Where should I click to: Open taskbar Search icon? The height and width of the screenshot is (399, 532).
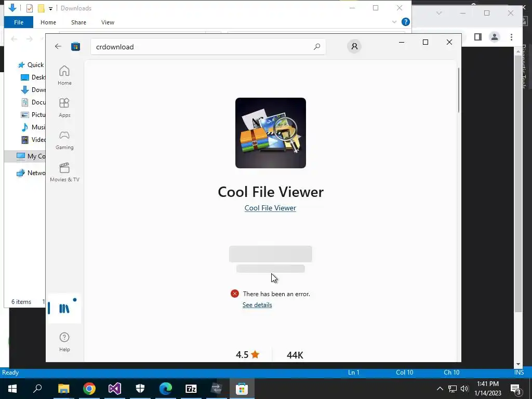(37, 389)
